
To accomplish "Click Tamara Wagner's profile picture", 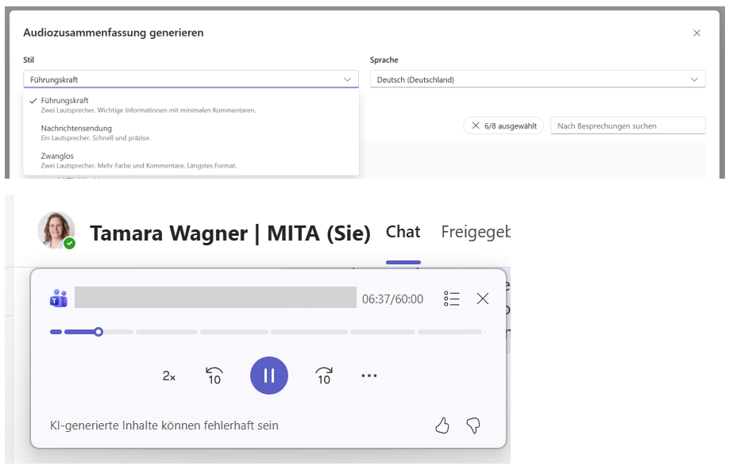I will (56, 230).
